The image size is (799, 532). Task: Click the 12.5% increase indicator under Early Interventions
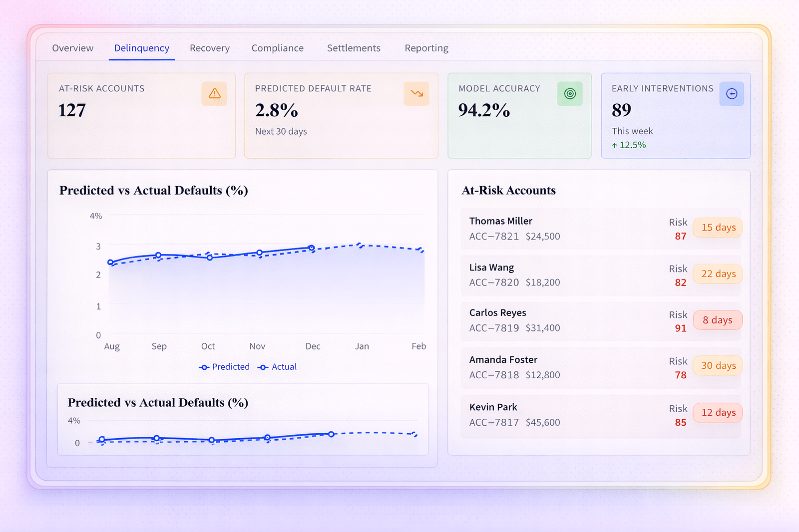[629, 145]
